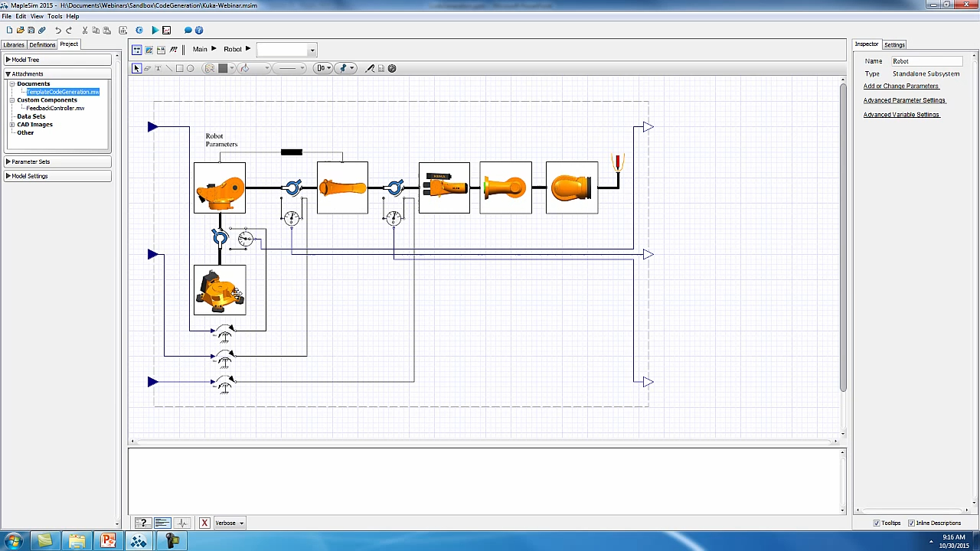Create a new document with the blank-page icon

[9, 31]
